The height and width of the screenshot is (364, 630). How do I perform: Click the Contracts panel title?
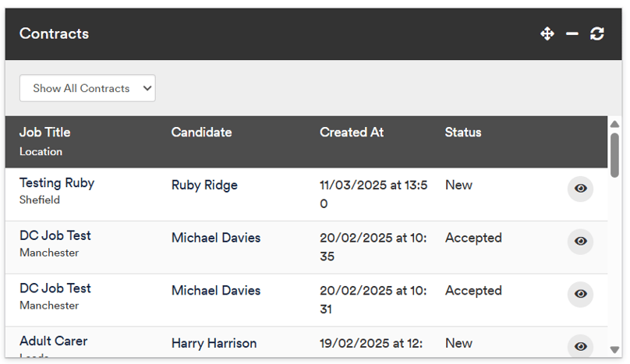[55, 34]
